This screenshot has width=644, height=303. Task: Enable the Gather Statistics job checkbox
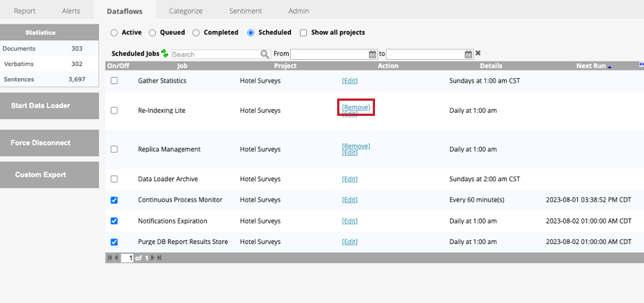click(x=114, y=80)
